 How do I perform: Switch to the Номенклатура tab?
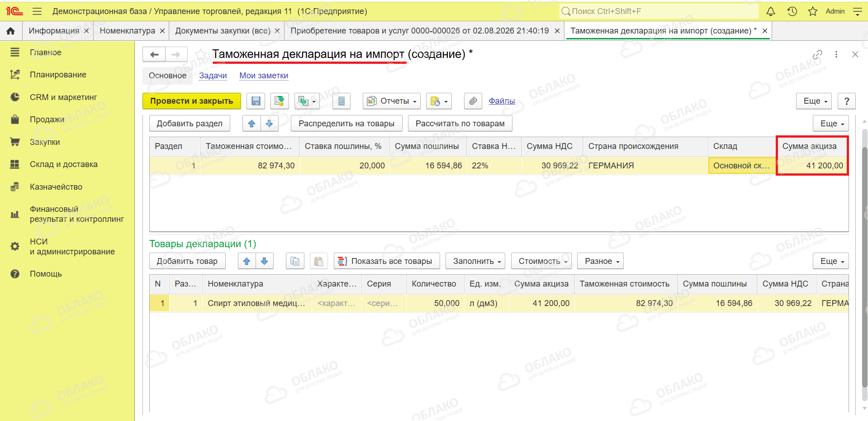click(127, 31)
